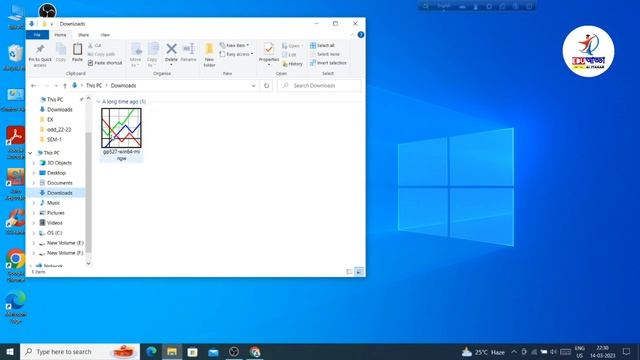Click Pin to Quick access icon

pos(40,56)
